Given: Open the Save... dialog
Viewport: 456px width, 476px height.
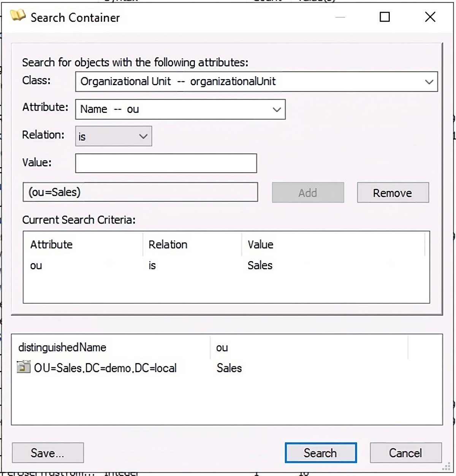Looking at the screenshot, I should click(x=47, y=452).
